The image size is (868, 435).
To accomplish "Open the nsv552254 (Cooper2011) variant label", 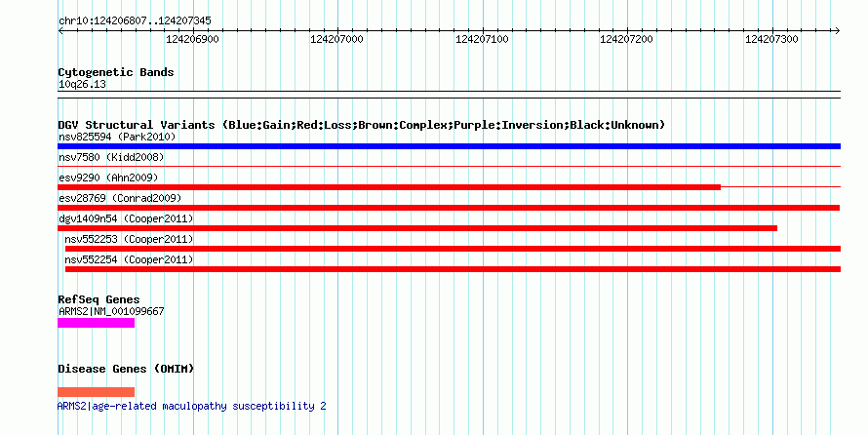I will [x=129, y=259].
